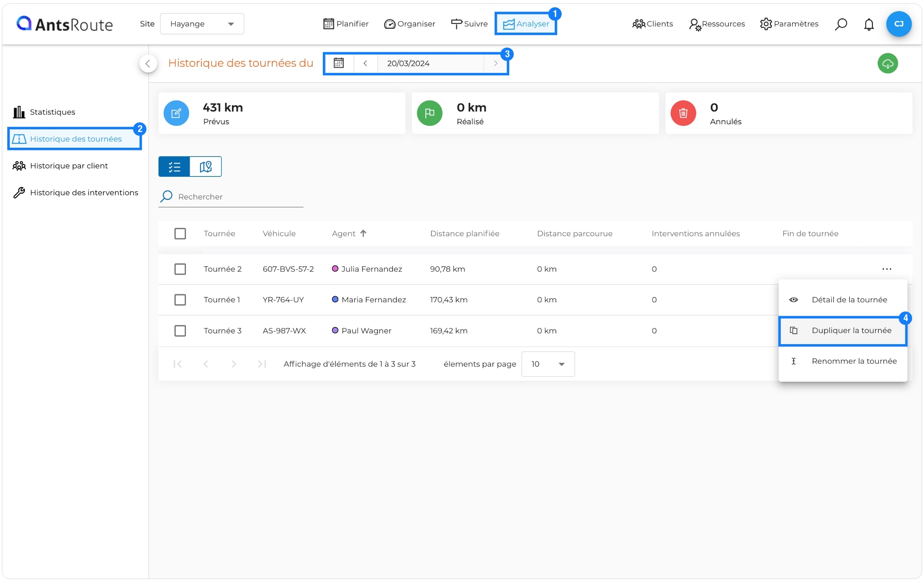Image resolution: width=924 pixels, height=582 pixels.
Task: Click Paul Wagner's purple color dot
Action: point(335,330)
